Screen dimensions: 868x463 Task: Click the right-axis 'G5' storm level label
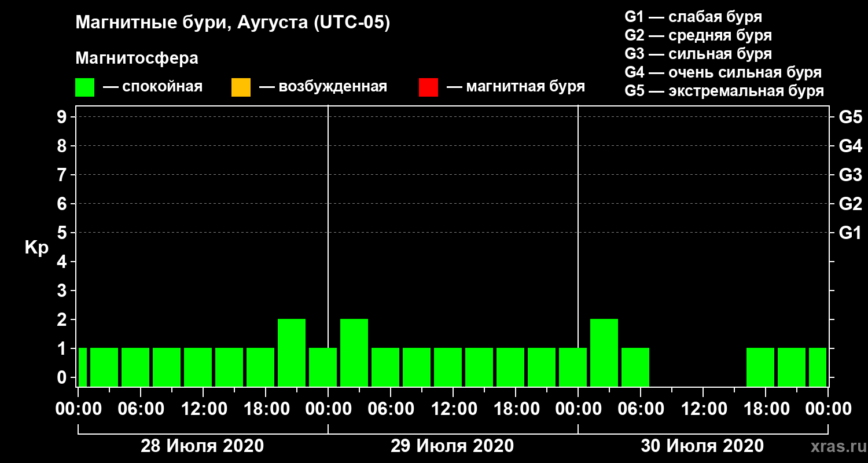coord(851,117)
